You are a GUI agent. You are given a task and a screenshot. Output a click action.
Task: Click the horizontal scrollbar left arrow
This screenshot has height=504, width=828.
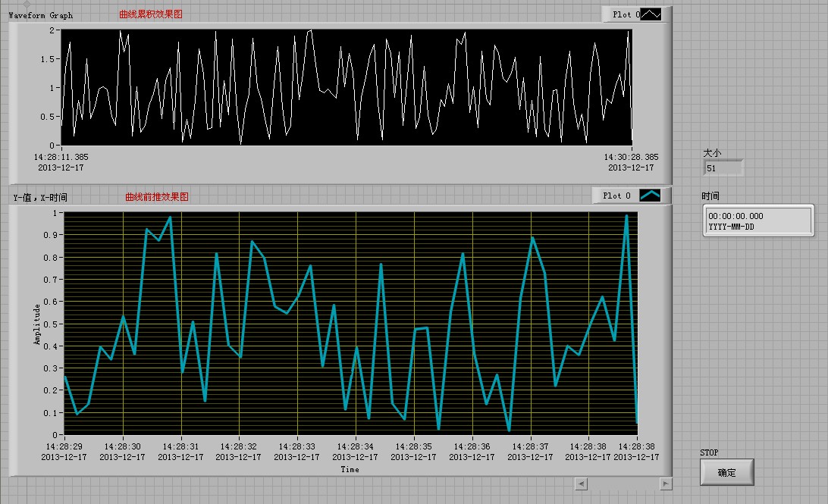click(582, 484)
